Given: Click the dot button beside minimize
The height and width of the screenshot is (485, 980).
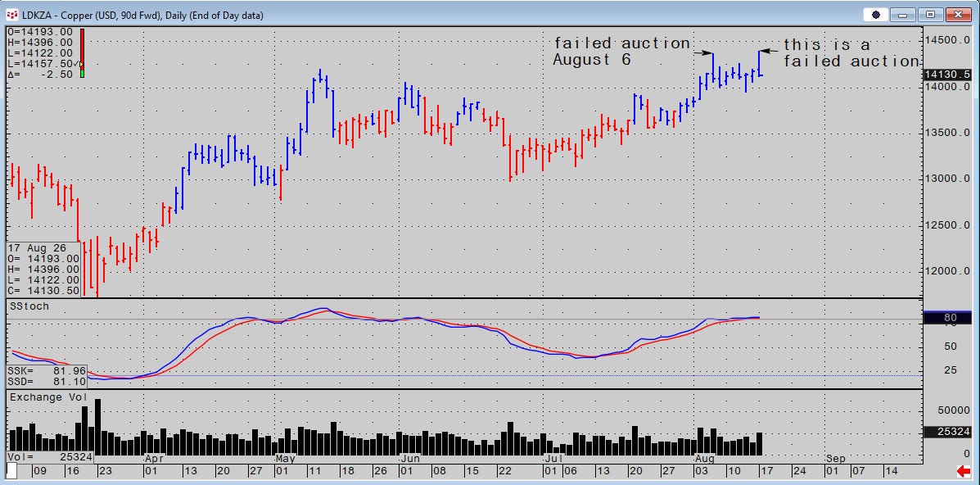Looking at the screenshot, I should pos(876,15).
